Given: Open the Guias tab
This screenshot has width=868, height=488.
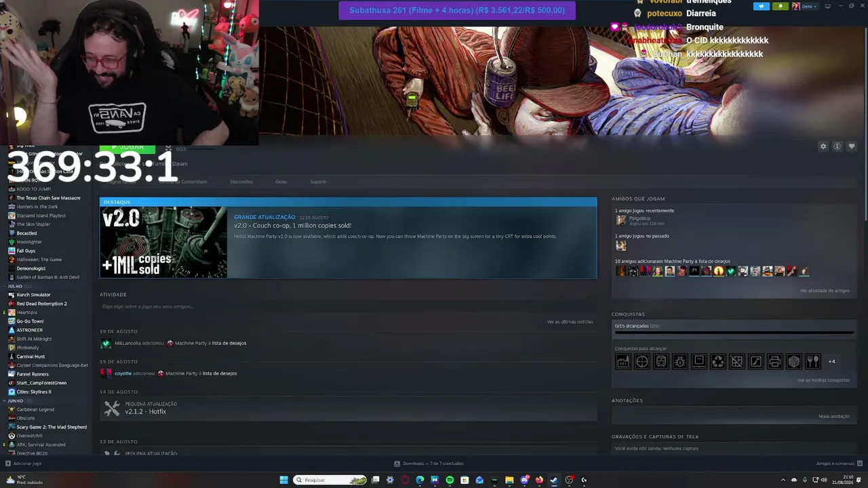Looking at the screenshot, I should [281, 182].
